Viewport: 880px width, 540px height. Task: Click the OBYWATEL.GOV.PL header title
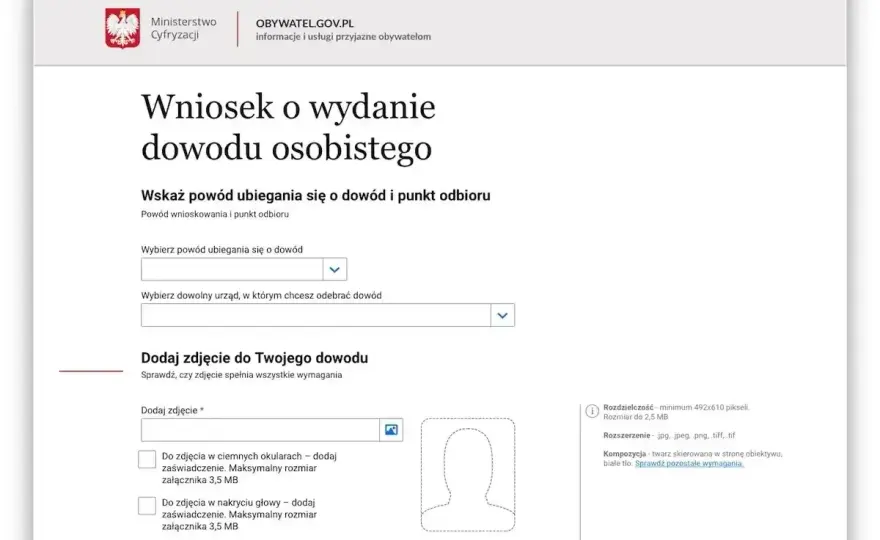(x=305, y=24)
